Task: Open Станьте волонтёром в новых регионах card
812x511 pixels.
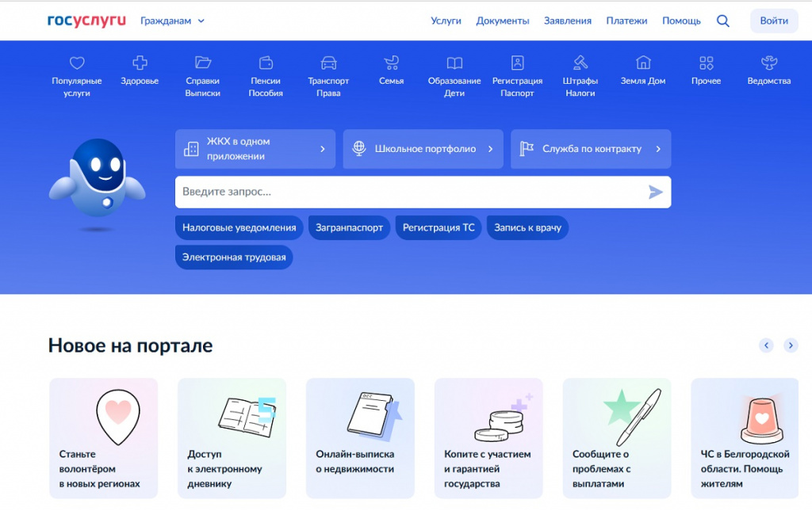Action: pos(104,438)
